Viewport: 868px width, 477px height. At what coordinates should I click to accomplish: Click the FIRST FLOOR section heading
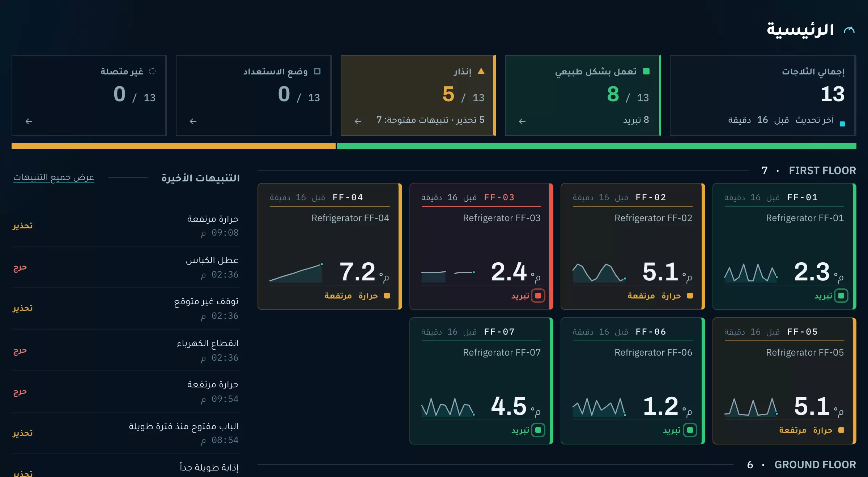[x=822, y=171]
